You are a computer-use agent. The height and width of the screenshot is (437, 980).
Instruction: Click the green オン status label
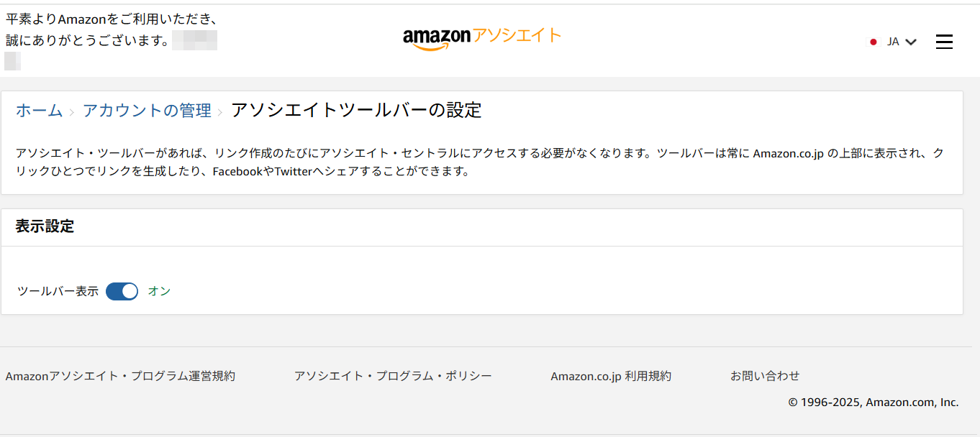tap(159, 291)
